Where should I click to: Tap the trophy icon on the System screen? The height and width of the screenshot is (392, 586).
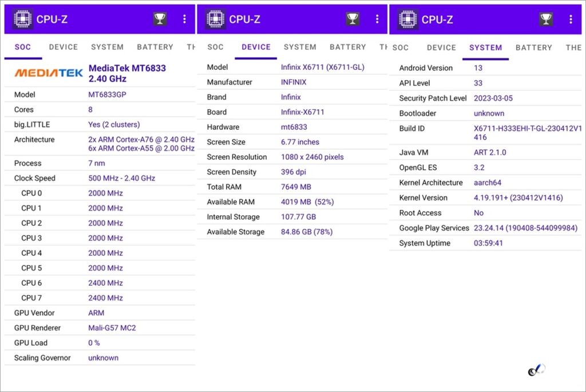pyautogui.click(x=546, y=19)
